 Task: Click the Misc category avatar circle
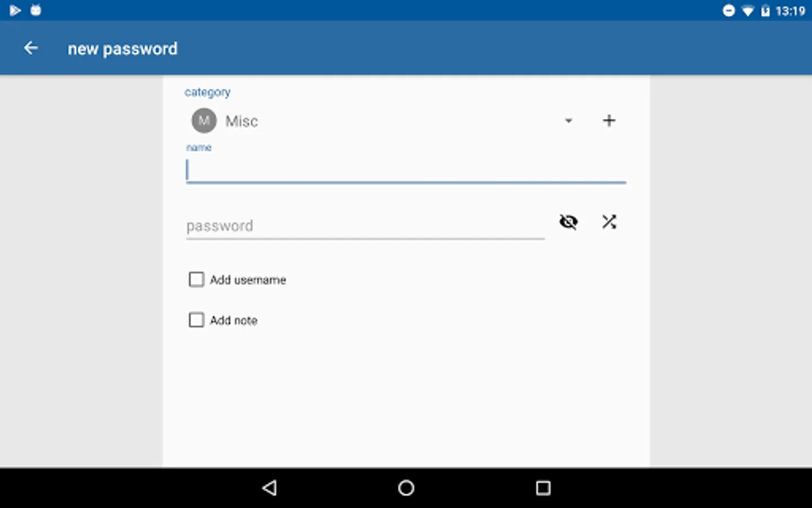coord(204,120)
